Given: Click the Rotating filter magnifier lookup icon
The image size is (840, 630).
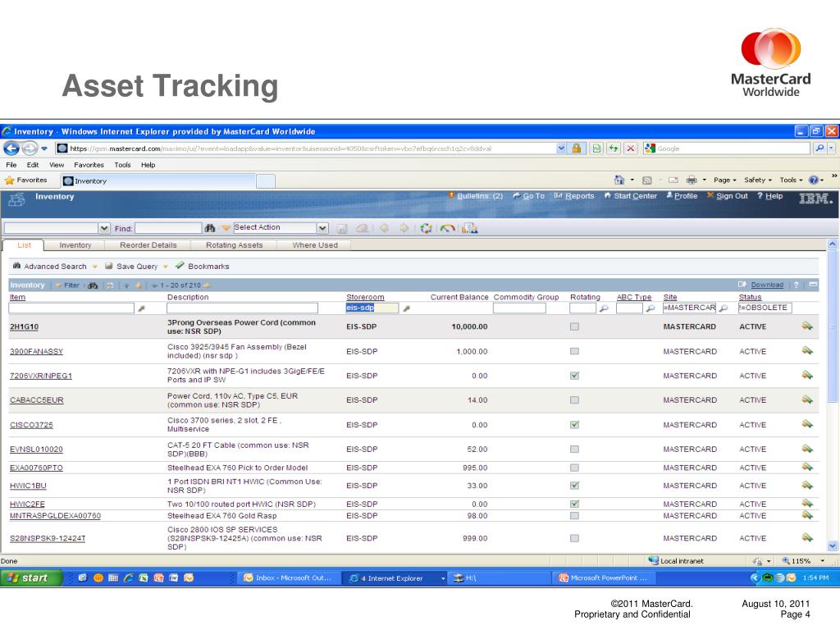Looking at the screenshot, I should (603, 308).
